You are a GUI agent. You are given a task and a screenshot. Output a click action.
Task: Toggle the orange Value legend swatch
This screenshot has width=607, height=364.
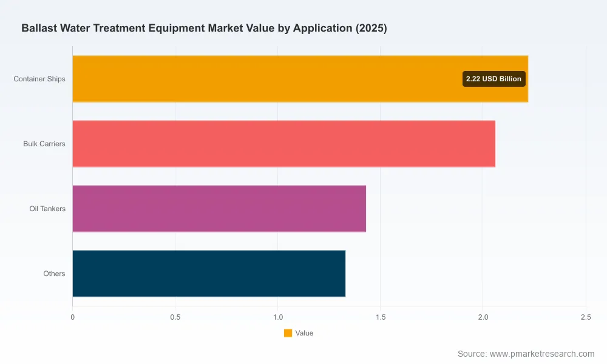click(288, 333)
